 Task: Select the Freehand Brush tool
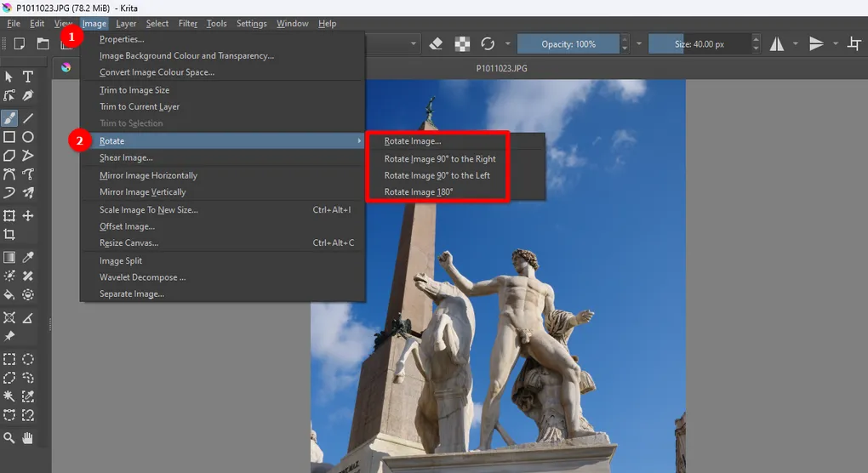(9, 117)
